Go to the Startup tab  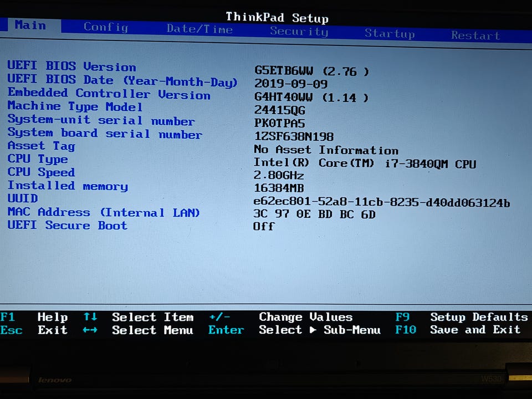tap(390, 34)
